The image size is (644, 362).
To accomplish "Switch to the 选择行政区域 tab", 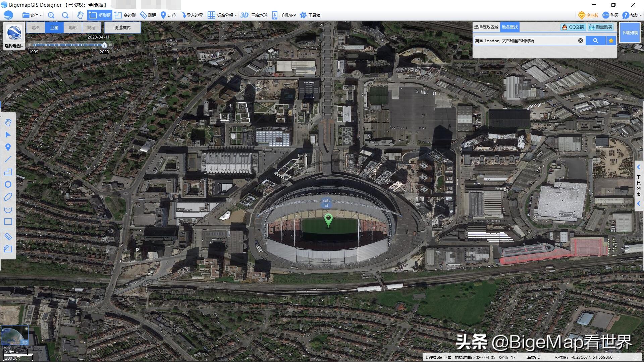I will click(x=486, y=27).
